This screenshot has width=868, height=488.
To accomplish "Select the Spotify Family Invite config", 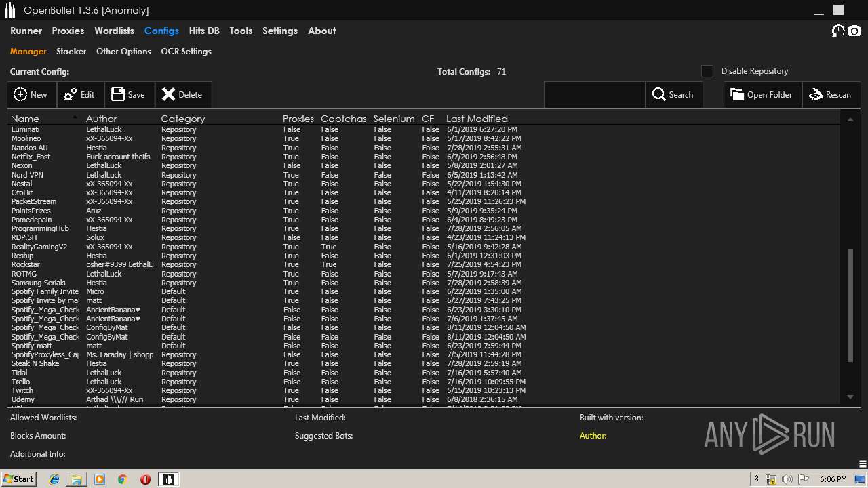I will (x=425, y=292).
